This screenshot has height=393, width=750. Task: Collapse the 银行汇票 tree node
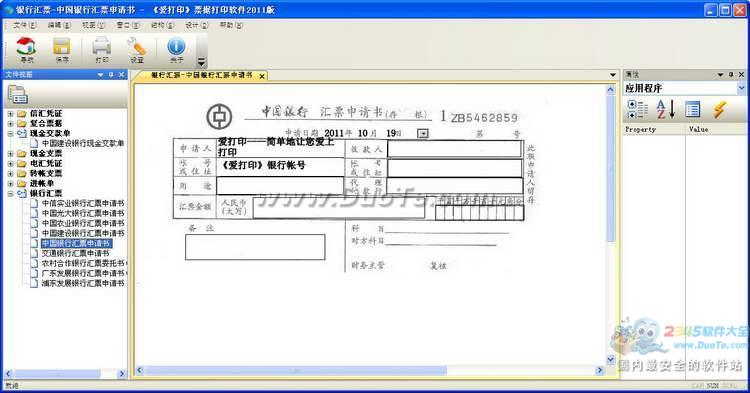pyautogui.click(x=11, y=194)
